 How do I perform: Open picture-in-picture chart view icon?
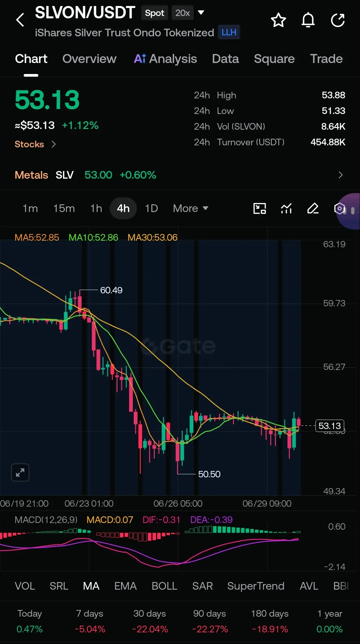coord(260,209)
